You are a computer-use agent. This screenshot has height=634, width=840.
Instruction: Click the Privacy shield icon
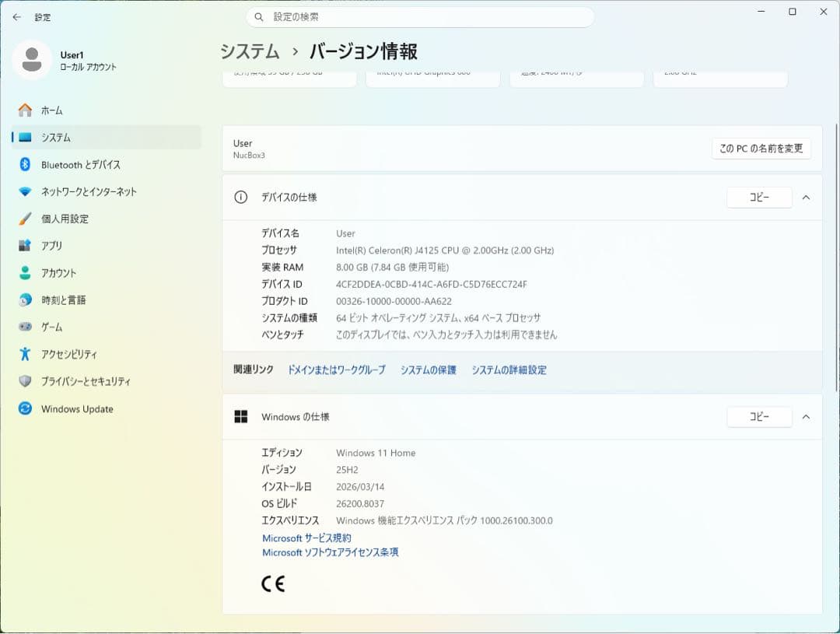25,381
